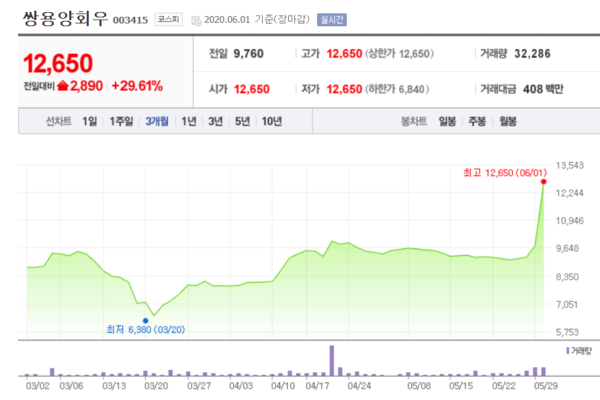Open the 월봉 monthly candle chart
The height and width of the screenshot is (400, 600).
point(508,121)
